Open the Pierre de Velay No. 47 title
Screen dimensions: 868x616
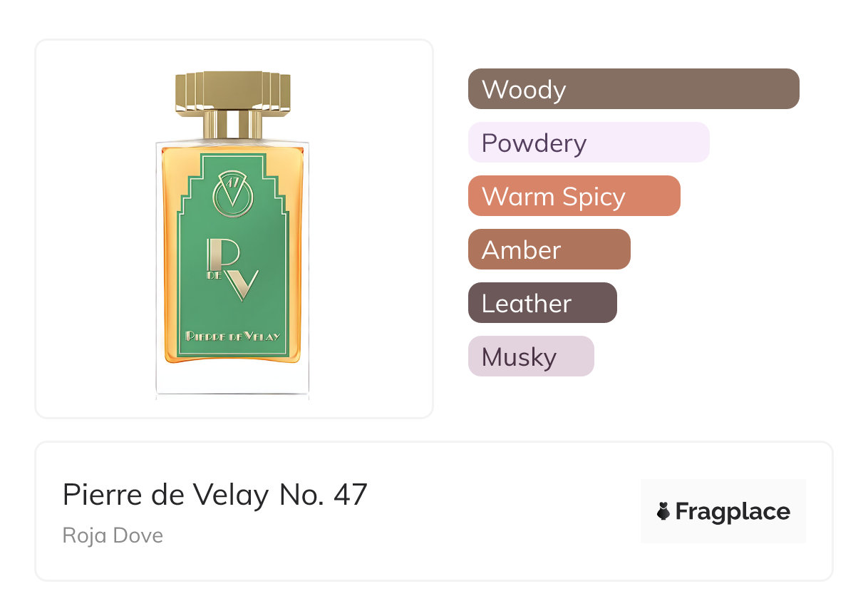tap(215, 494)
